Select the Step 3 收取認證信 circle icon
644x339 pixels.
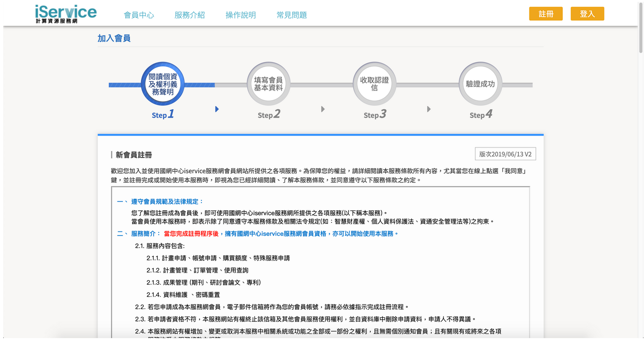[x=374, y=84]
